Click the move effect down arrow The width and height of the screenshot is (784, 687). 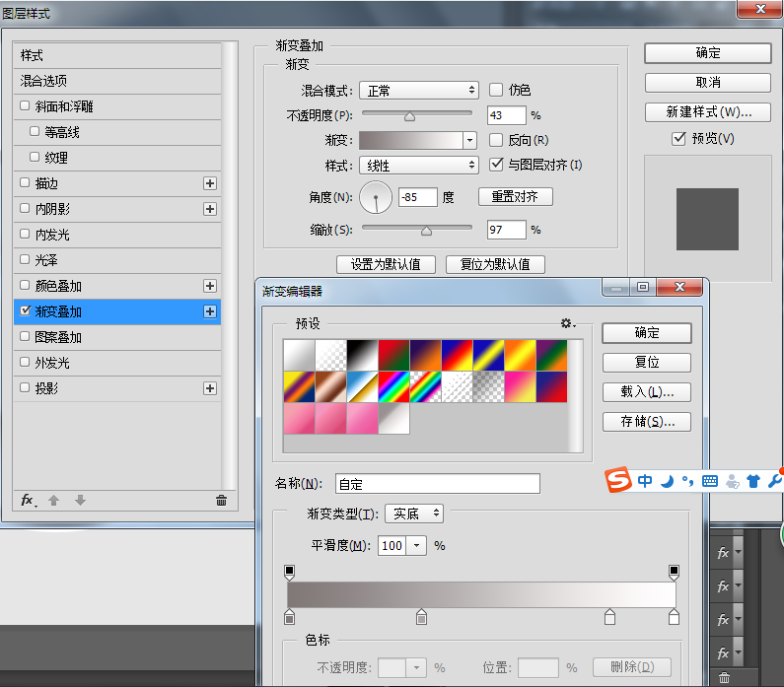[80, 500]
